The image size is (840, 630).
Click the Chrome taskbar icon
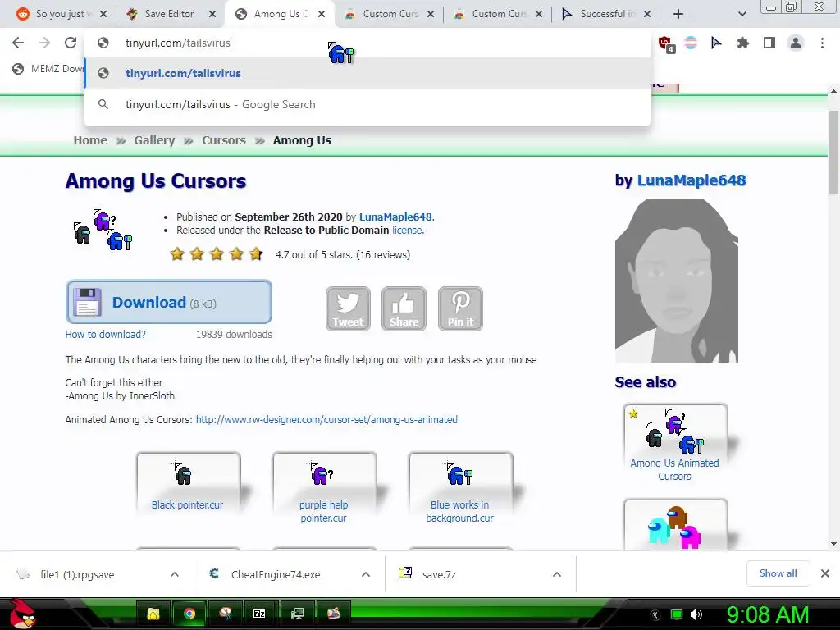pos(189,614)
